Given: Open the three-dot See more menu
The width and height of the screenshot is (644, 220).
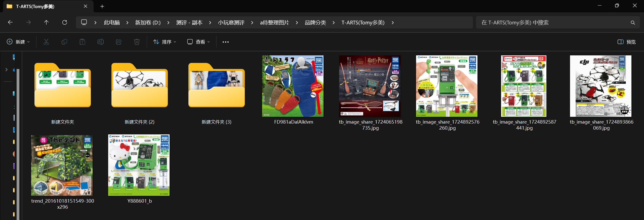Looking at the screenshot, I should [226, 42].
